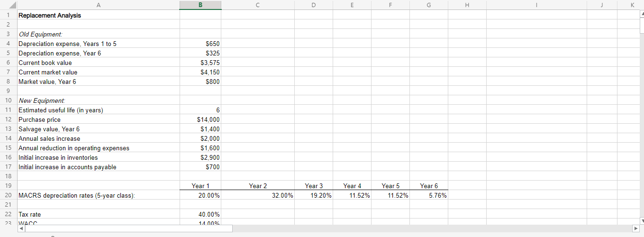The image size is (644, 237).
Task: Click "Depreciation expense, Years 1 to 5" cell
Action: click(98, 44)
